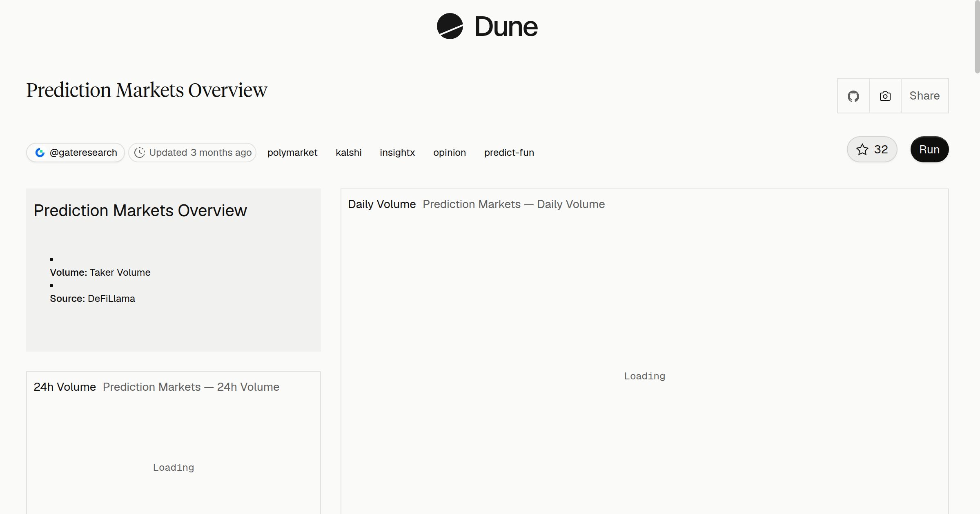
Task: Open the GitHub icon link
Action: coord(853,96)
